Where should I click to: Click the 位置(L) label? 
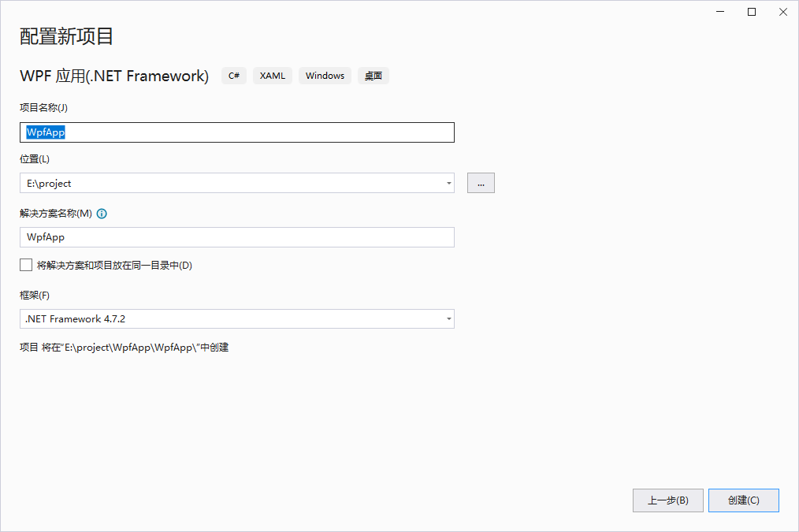point(35,159)
